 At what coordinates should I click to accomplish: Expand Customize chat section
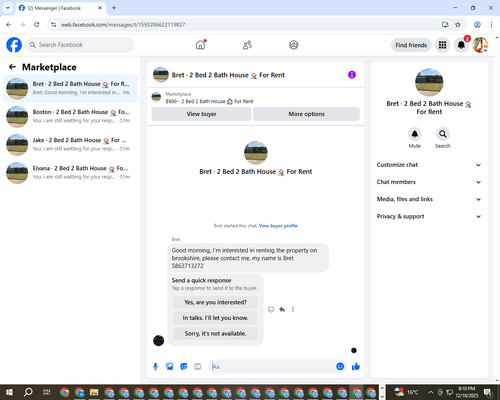429,165
